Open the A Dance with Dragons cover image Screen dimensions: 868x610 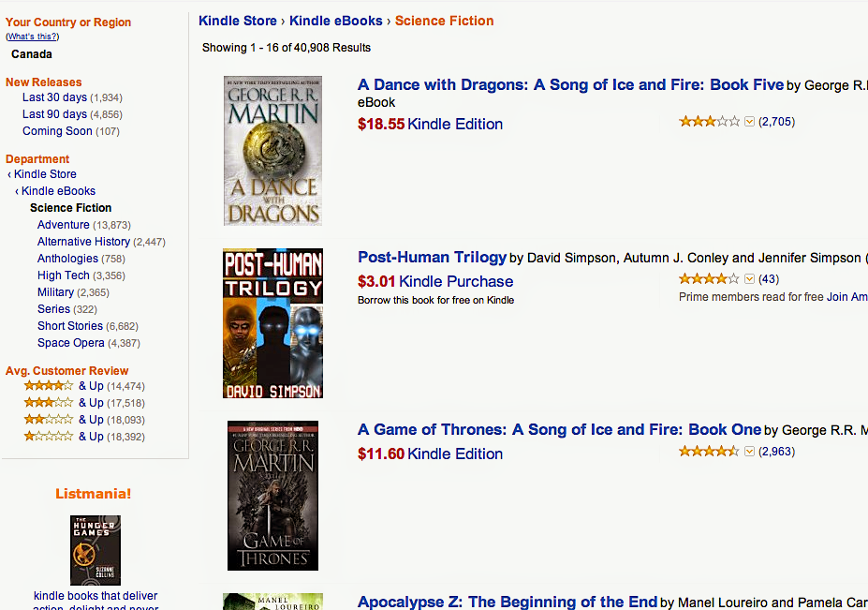tap(272, 150)
